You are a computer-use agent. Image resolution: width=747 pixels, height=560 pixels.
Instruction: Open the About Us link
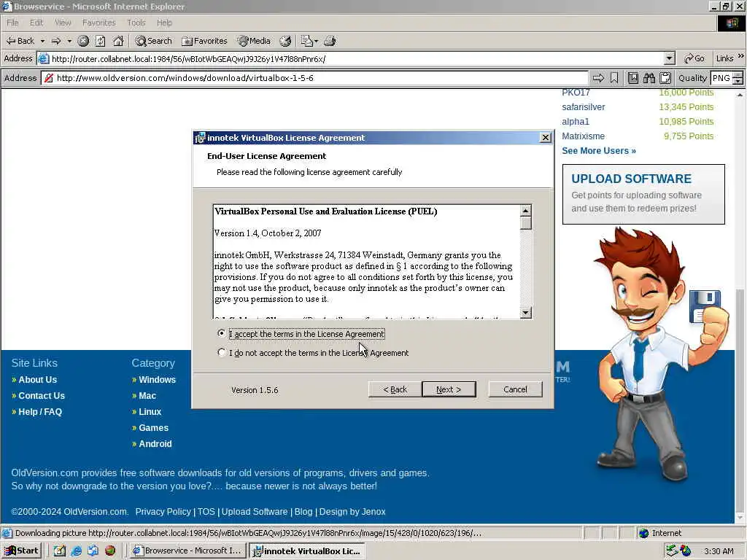click(x=37, y=379)
